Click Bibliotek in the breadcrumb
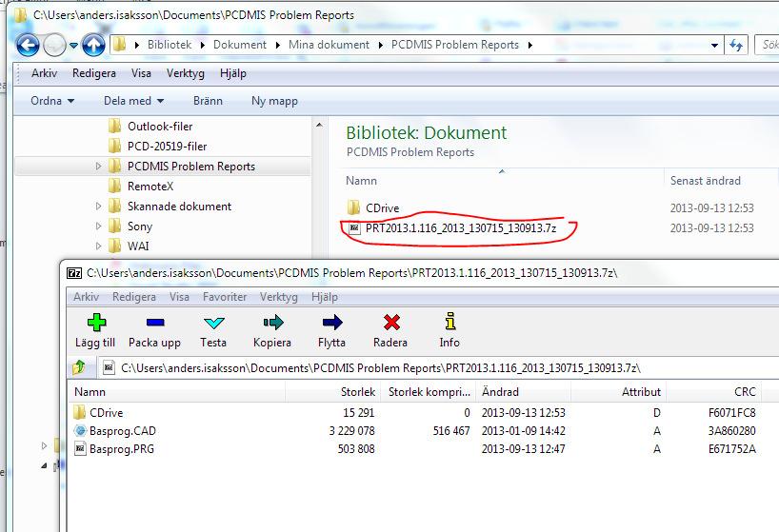 click(x=170, y=45)
